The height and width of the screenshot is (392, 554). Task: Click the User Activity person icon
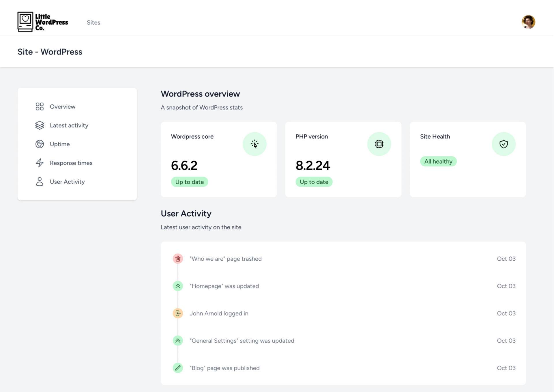click(x=40, y=182)
